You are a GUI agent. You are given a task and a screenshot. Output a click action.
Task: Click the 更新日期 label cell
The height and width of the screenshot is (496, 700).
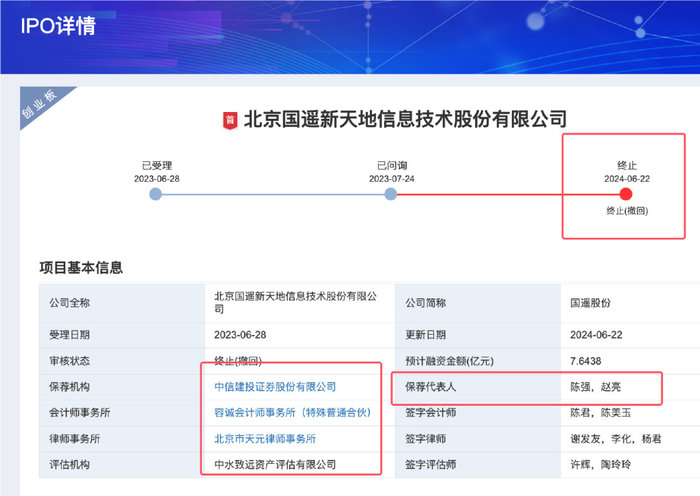[478, 335]
